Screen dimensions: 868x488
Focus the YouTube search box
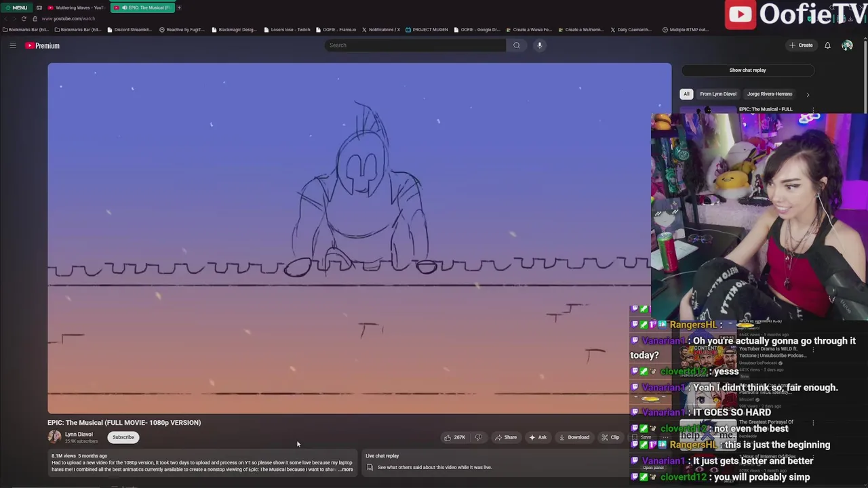(415, 45)
